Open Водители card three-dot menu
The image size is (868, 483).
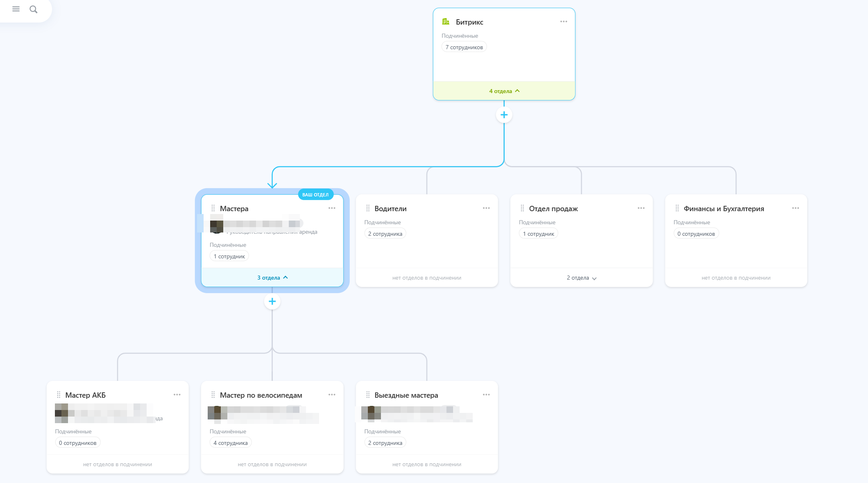click(486, 208)
